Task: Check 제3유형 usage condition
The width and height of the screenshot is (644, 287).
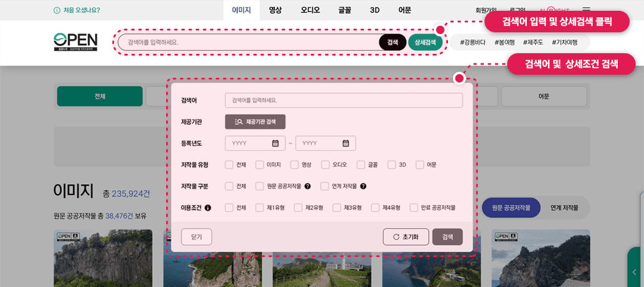Action: (337, 207)
